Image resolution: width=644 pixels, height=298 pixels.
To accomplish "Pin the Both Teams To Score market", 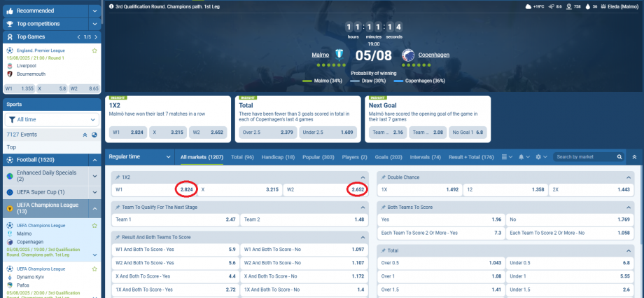I will click(383, 208).
